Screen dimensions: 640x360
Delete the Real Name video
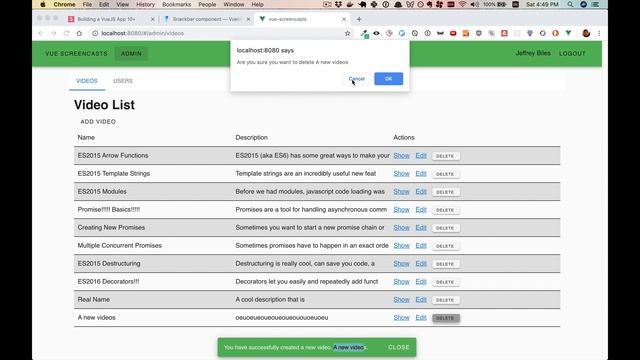[445, 300]
